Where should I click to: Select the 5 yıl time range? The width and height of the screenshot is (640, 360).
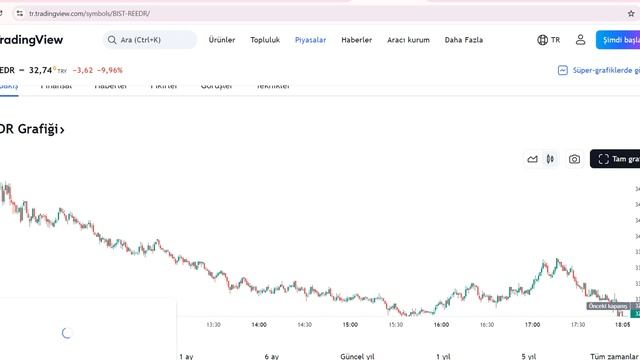click(x=528, y=356)
